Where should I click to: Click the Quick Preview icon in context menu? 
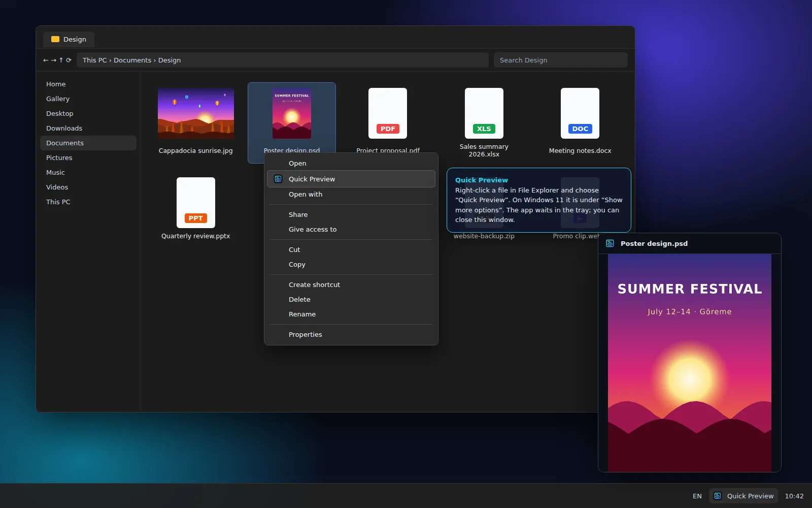point(278,179)
